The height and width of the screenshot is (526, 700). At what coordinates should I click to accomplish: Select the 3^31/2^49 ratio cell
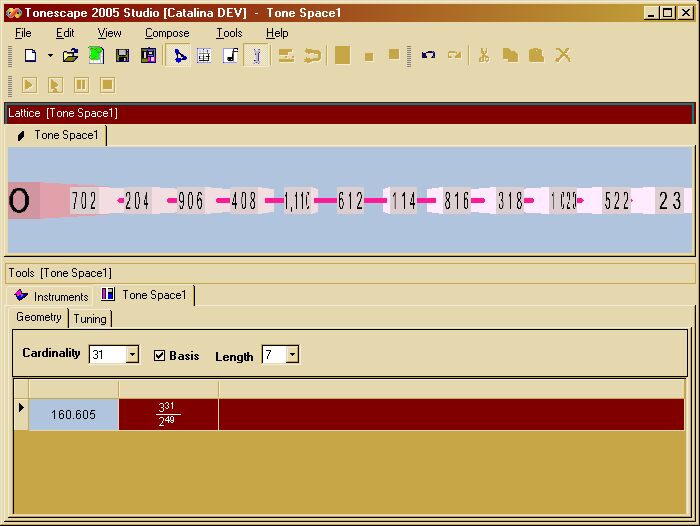168,415
